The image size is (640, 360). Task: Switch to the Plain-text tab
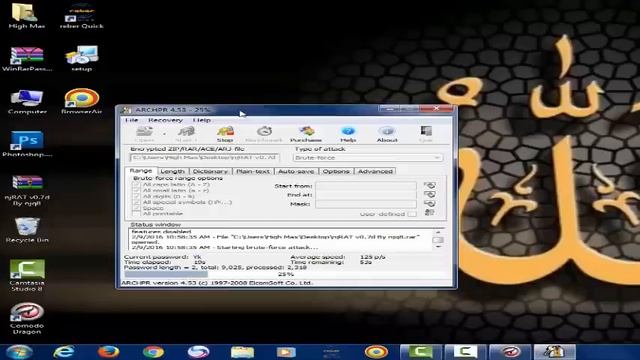tap(253, 171)
